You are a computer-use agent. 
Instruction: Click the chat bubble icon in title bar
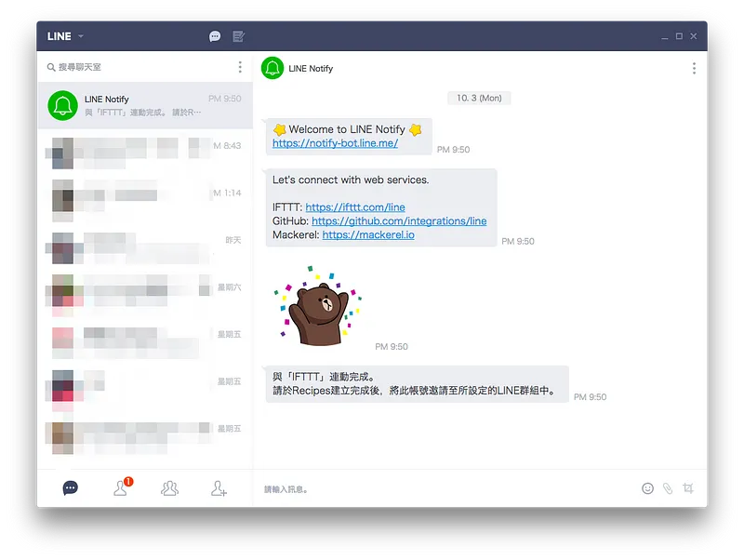[215, 36]
